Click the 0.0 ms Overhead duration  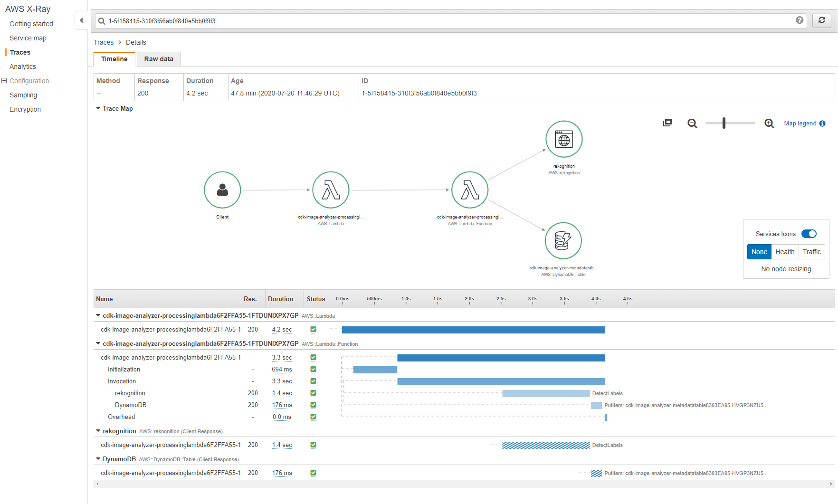(282, 417)
